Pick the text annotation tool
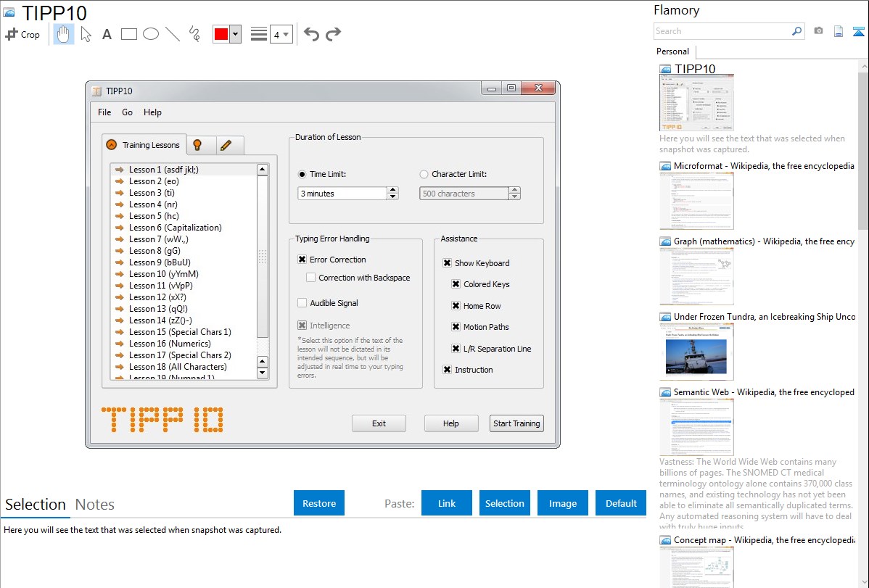The width and height of the screenshot is (869, 588). 107,34
